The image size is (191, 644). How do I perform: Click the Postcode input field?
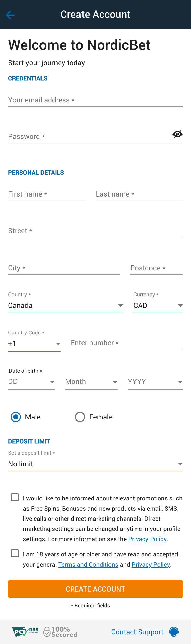tap(156, 268)
